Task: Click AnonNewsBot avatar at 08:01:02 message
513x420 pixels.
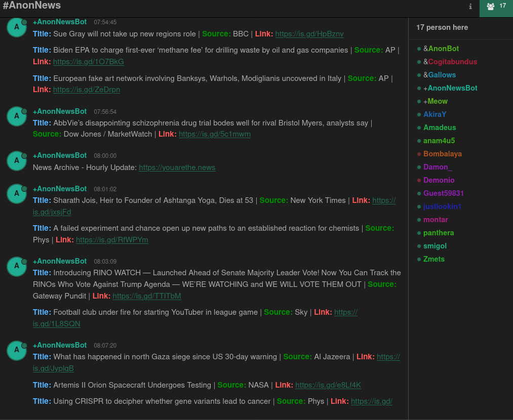Action: point(17,193)
